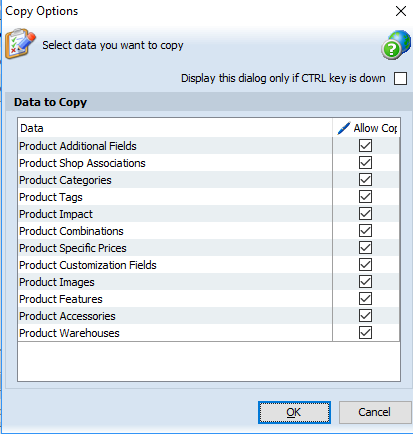The height and width of the screenshot is (434, 413).
Task: Click the pencil icon in Allow Copy header
Action: 344,128
